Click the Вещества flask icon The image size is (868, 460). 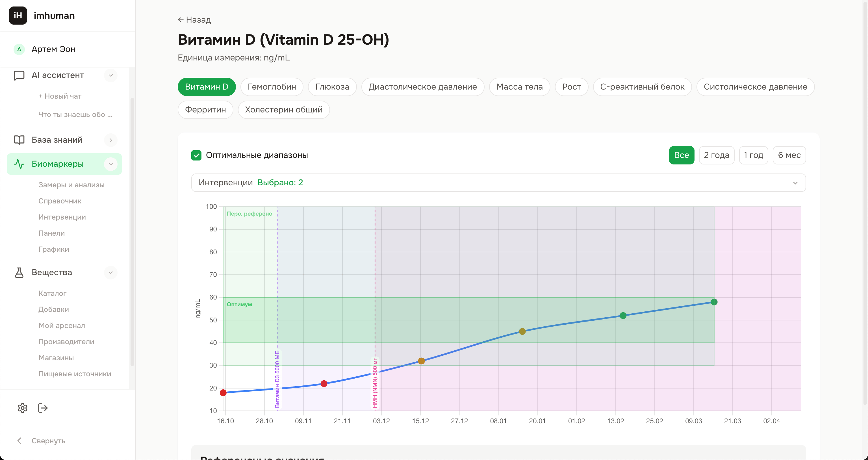[19, 272]
